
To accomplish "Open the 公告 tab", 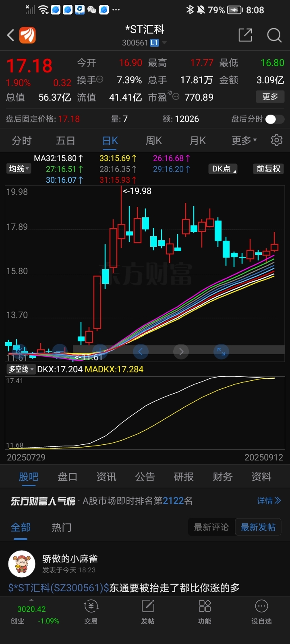I will [x=145, y=477].
